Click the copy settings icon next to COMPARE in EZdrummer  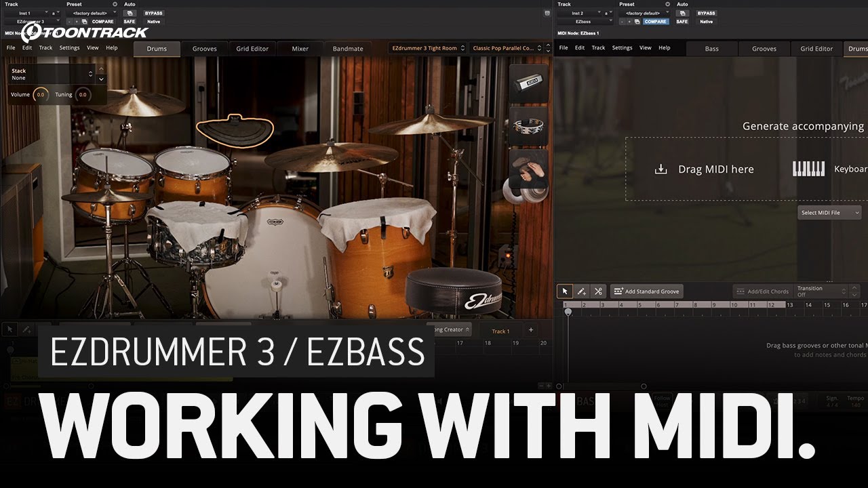pos(84,22)
